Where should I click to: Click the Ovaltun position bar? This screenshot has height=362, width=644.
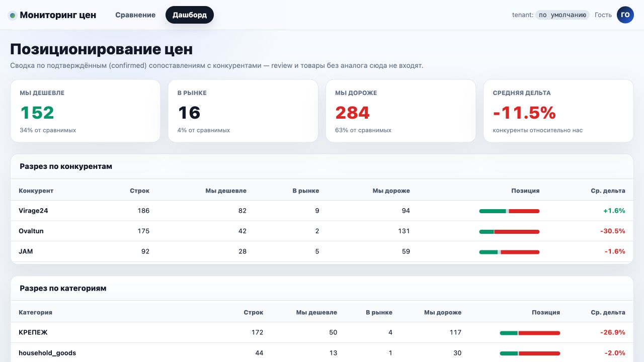click(x=509, y=232)
